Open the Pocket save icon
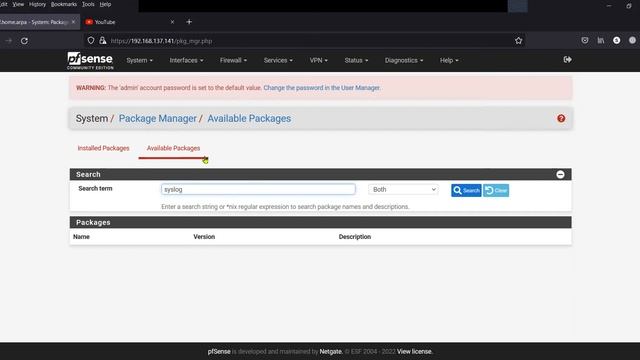640x360 pixels. coord(585,40)
